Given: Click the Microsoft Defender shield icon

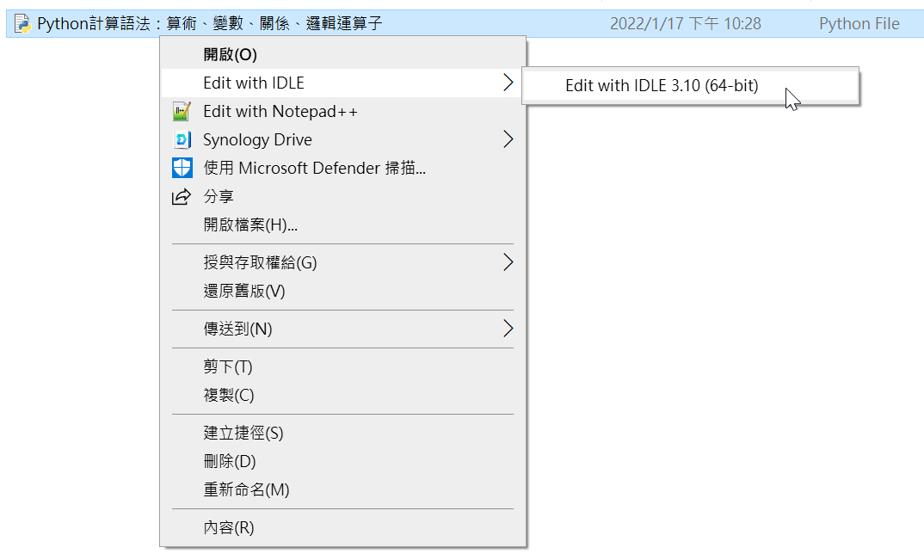Looking at the screenshot, I should [182, 168].
